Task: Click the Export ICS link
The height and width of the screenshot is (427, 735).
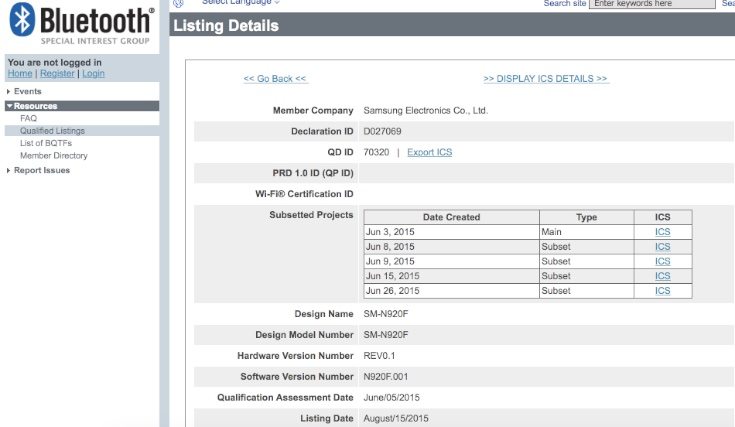Action: 429,152
